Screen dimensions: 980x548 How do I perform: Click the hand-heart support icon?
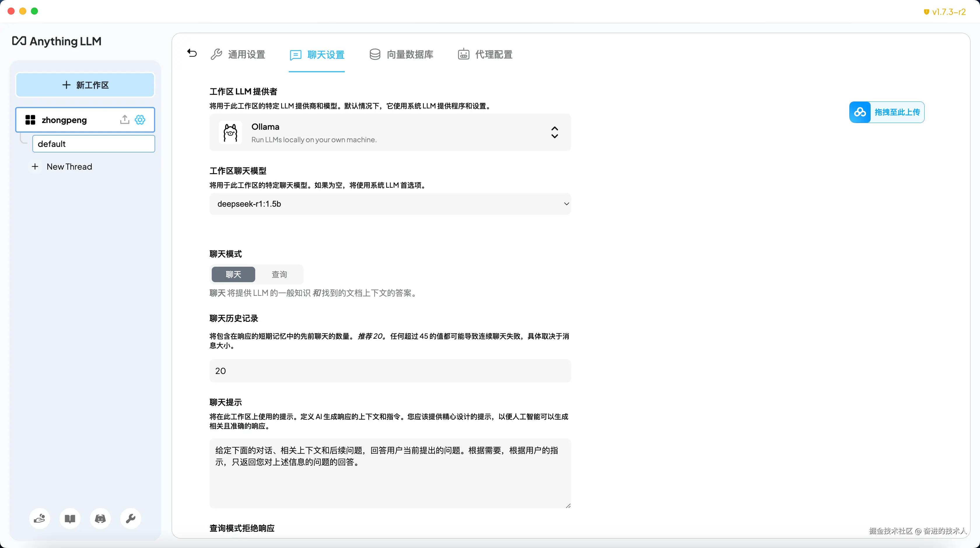pyautogui.click(x=40, y=519)
